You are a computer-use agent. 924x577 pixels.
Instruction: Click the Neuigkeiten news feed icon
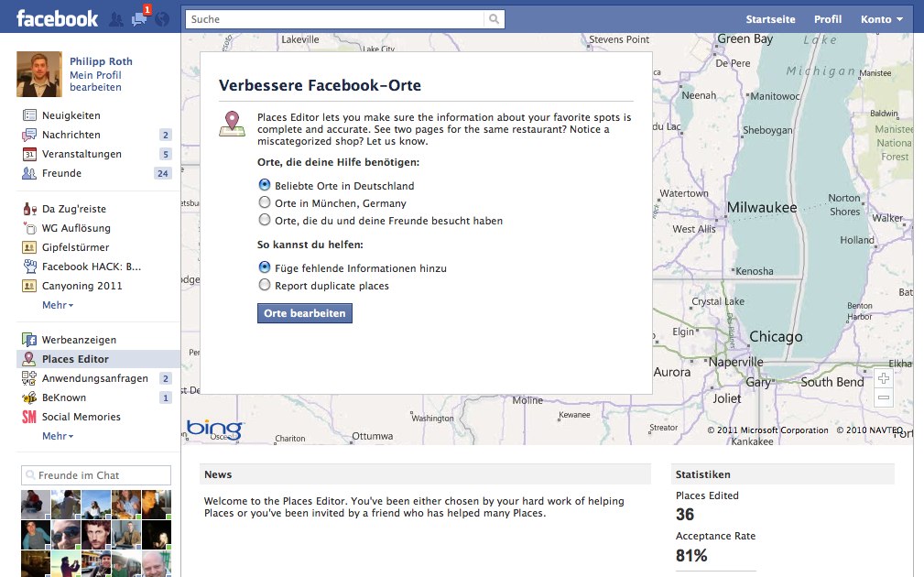[x=29, y=115]
